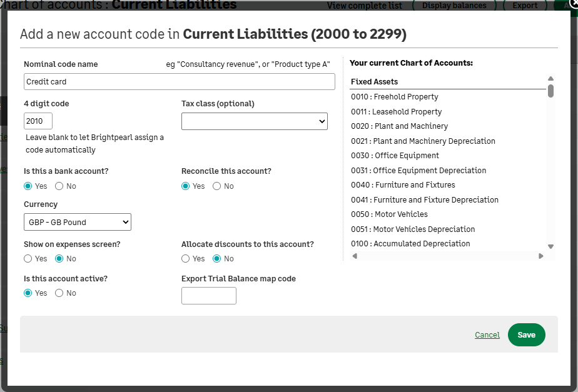The image size is (578, 392).
Task: Click '0010 : Freehold Property' in the list
Action: click(x=395, y=97)
